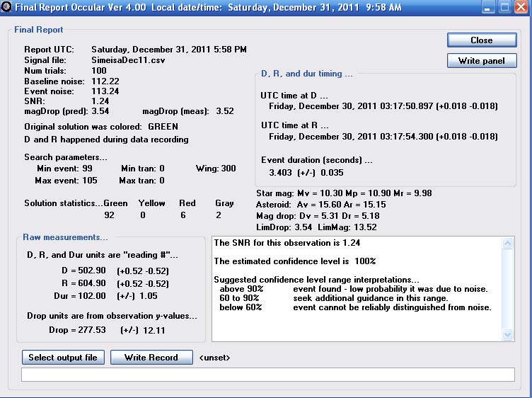The width and height of the screenshot is (532, 398).
Task: Click the 'The SNR for this observation' line
Action: [287, 243]
